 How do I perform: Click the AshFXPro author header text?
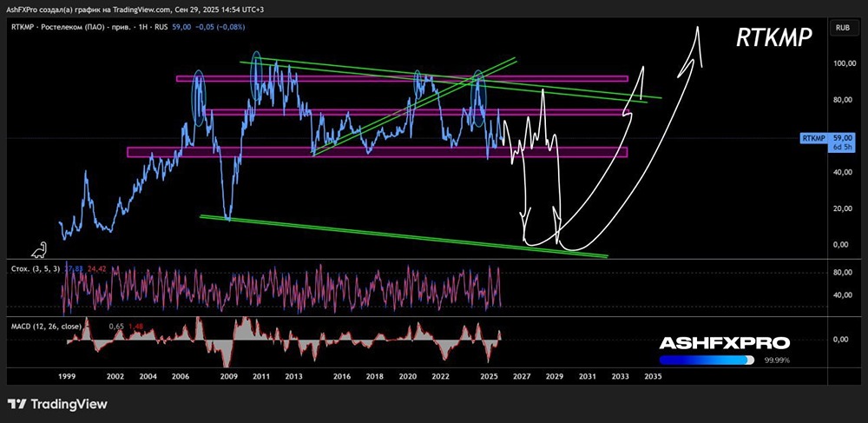(x=22, y=10)
